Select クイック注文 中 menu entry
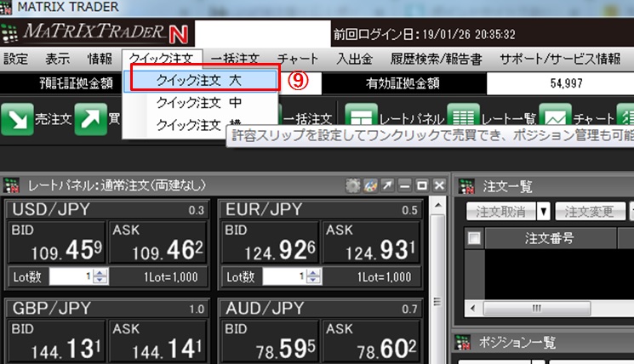This screenshot has height=364, width=634. pyautogui.click(x=201, y=103)
